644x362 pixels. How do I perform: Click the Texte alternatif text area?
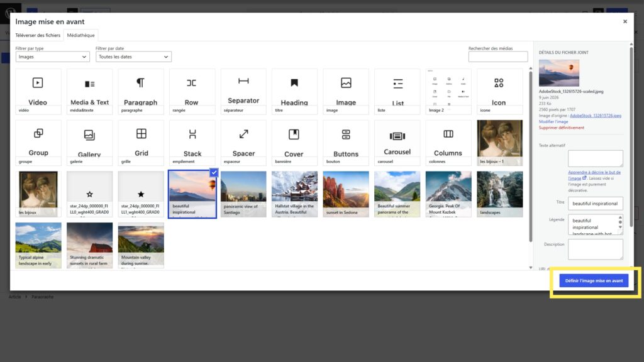coord(595,158)
